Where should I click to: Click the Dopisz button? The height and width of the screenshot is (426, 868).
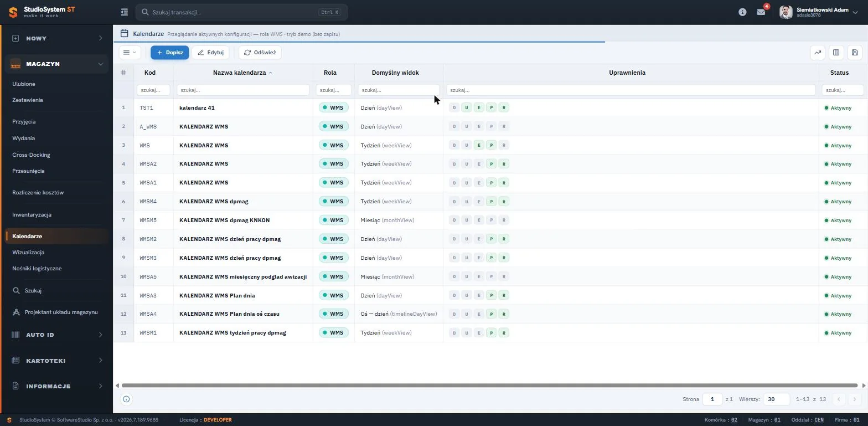click(169, 53)
